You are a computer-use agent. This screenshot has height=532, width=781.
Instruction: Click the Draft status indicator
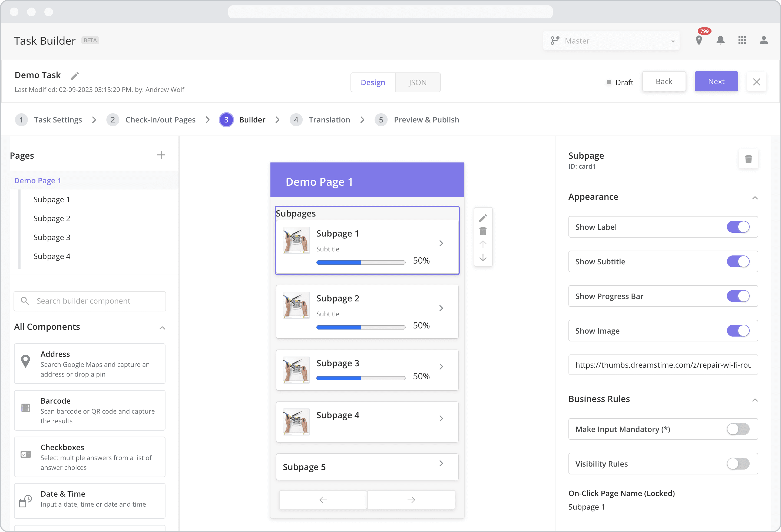620,82
